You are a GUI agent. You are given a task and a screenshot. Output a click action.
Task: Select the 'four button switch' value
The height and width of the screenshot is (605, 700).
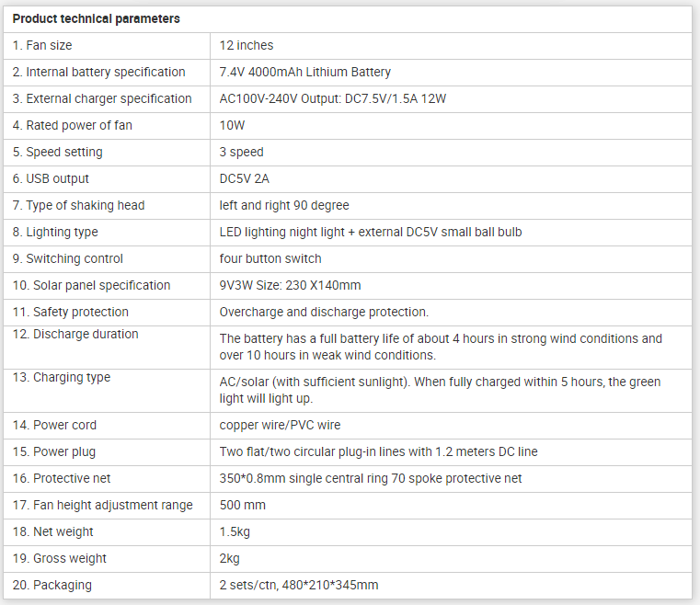[x=270, y=258]
